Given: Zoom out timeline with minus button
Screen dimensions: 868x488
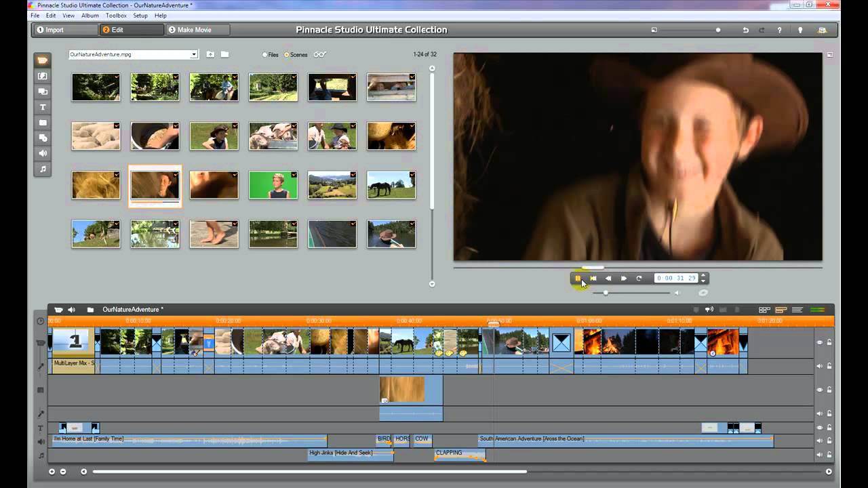Looking at the screenshot, I should pyautogui.click(x=63, y=472).
